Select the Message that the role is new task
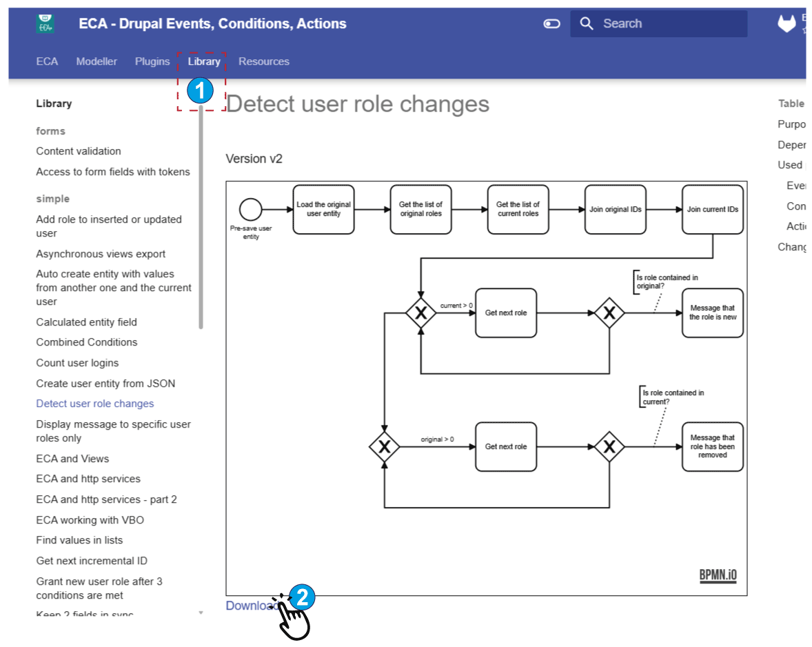The height and width of the screenshot is (647, 812). 713,313
